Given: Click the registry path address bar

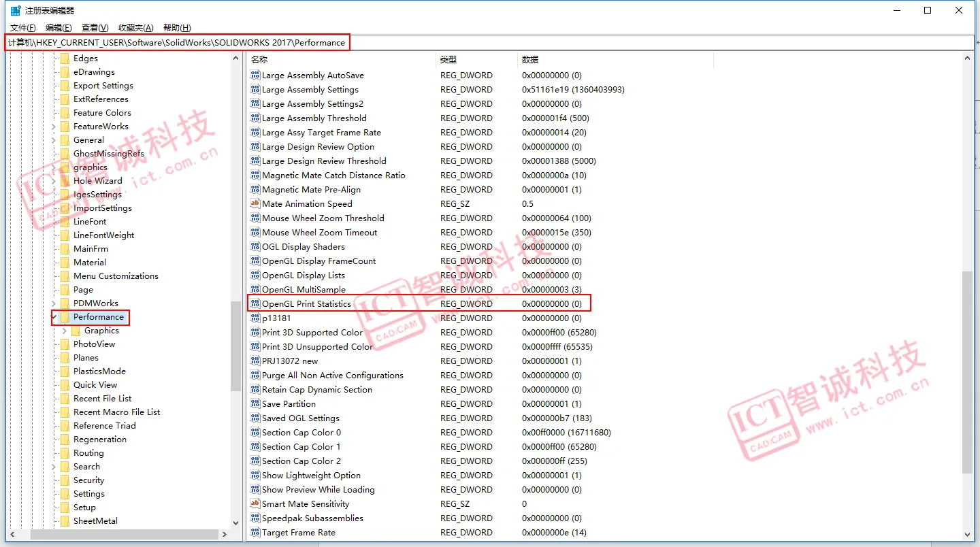Looking at the screenshot, I should 490,42.
